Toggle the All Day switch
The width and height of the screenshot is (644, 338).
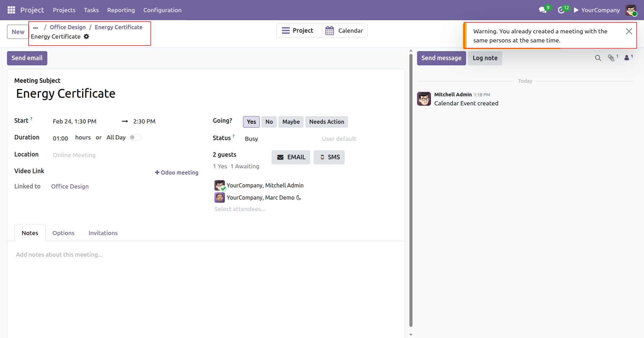pos(135,137)
